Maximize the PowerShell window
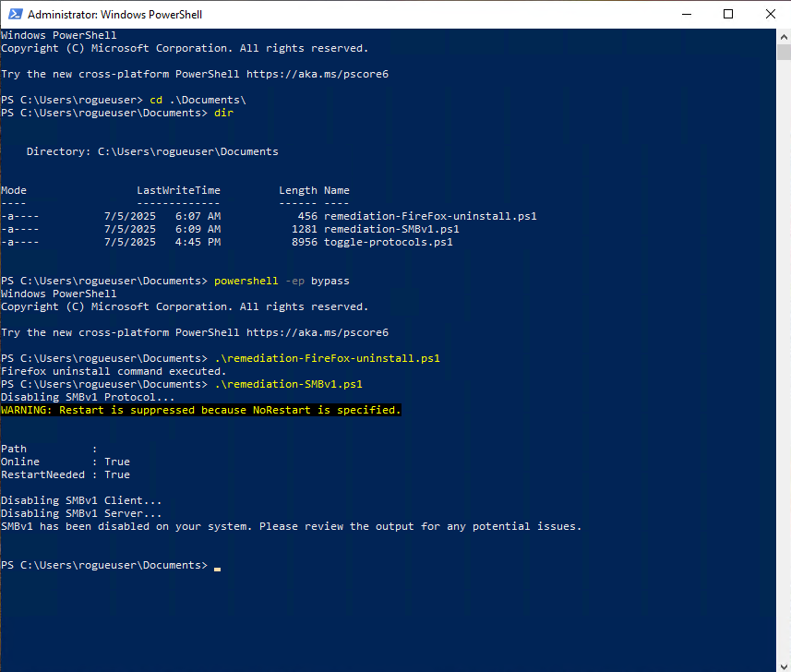This screenshot has height=672, width=791. click(x=728, y=15)
